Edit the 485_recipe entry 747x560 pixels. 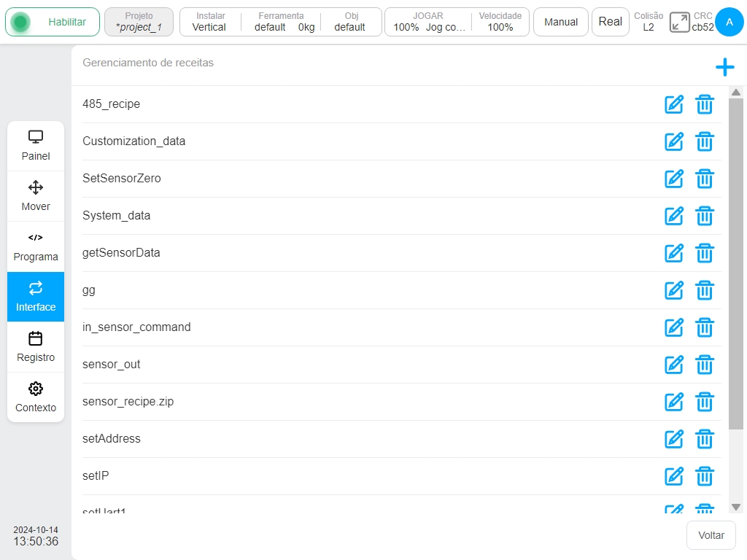pyautogui.click(x=673, y=104)
